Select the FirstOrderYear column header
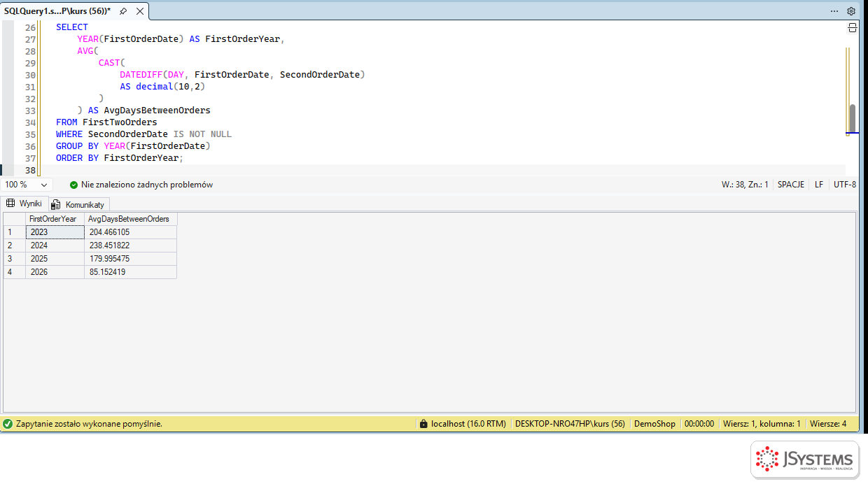Screen dimensions: 868x484 [x=55, y=219]
